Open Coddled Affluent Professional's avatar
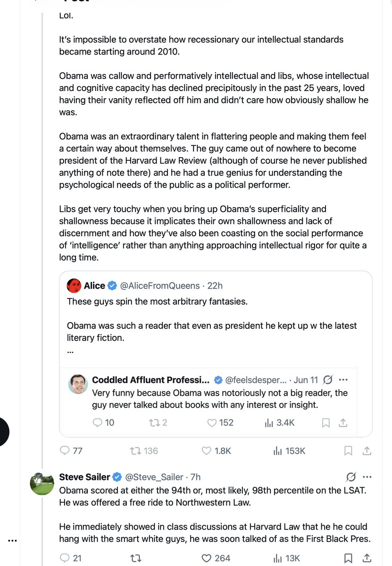Viewport: 392px width, 566px height. tap(78, 384)
